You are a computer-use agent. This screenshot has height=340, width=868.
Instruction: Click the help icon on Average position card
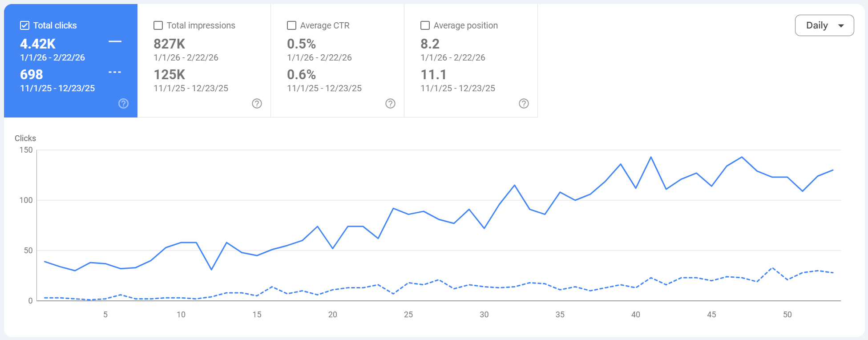coord(524,104)
